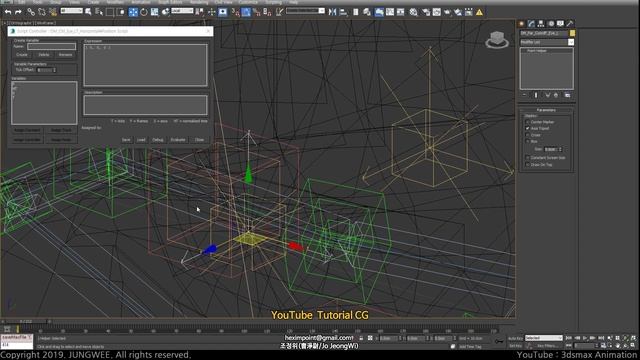640x360 pixels.
Task: Click the yellow warning triangle icon
Action: pos(479,12)
